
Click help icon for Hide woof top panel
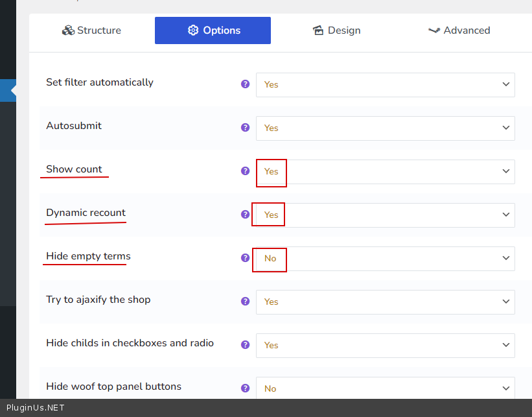245,388
